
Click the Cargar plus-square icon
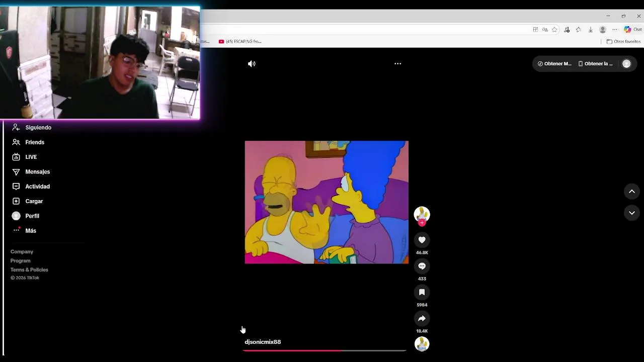16,201
